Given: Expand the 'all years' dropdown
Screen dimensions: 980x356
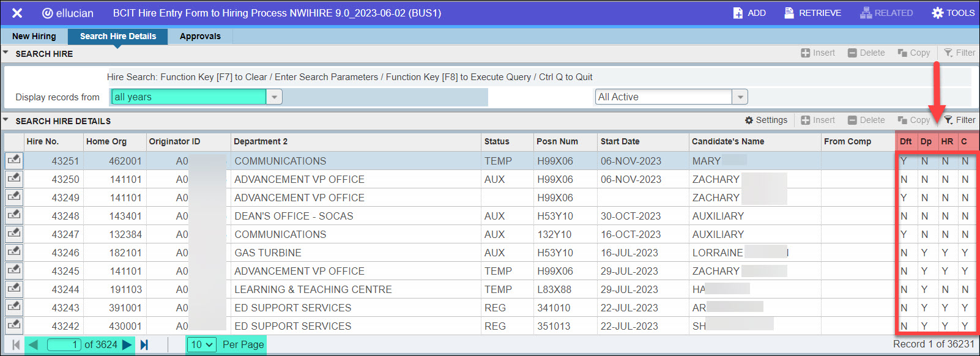Looking at the screenshot, I should click(x=274, y=97).
